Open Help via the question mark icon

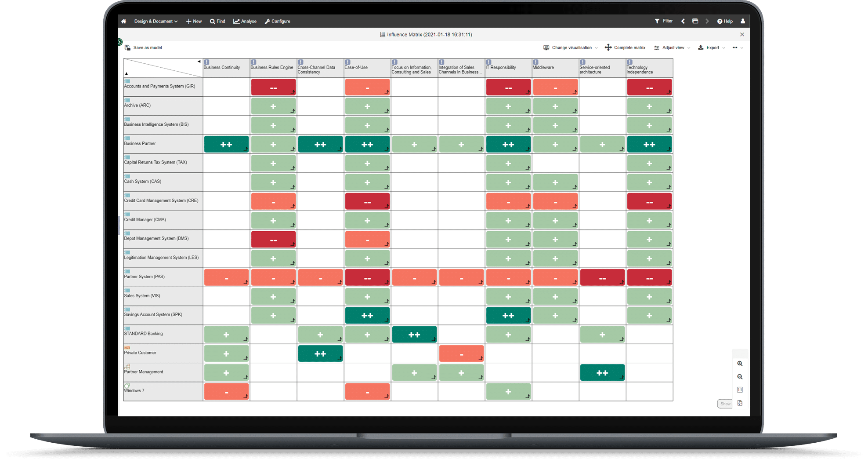click(x=719, y=21)
